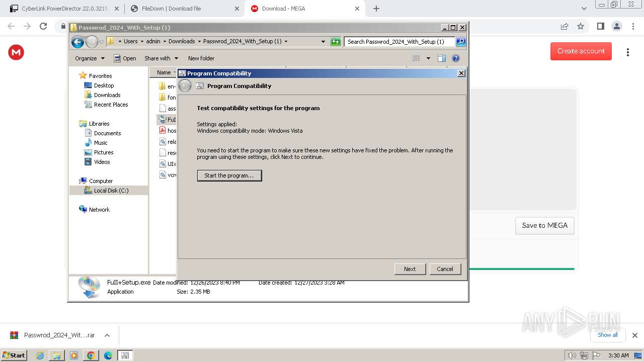Open Windows Start menu
This screenshot has height=362, width=644.
pyautogui.click(x=14, y=355)
